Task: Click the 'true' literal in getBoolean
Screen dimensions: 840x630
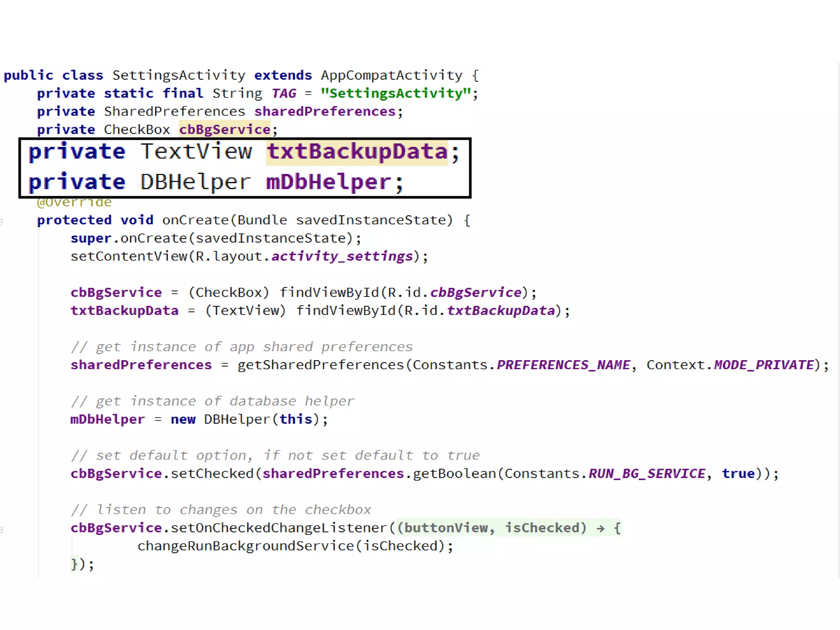Action: [738, 474]
